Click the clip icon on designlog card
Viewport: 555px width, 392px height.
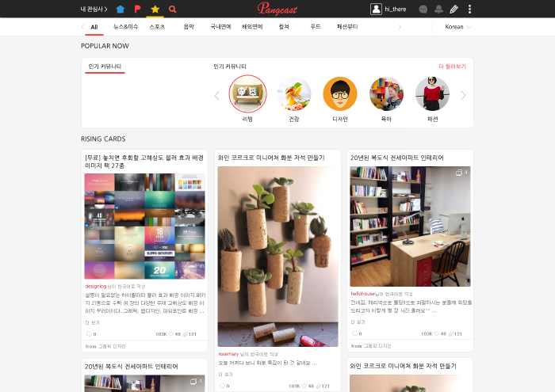tap(185, 334)
